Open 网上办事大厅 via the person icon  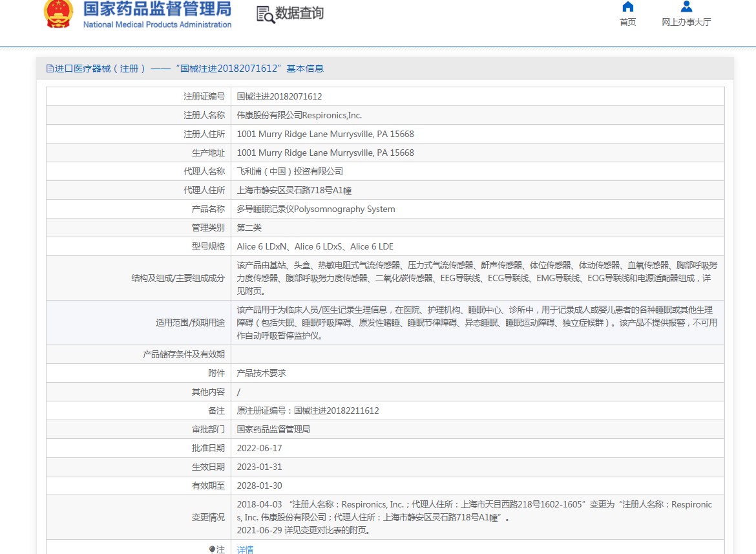coord(686,6)
